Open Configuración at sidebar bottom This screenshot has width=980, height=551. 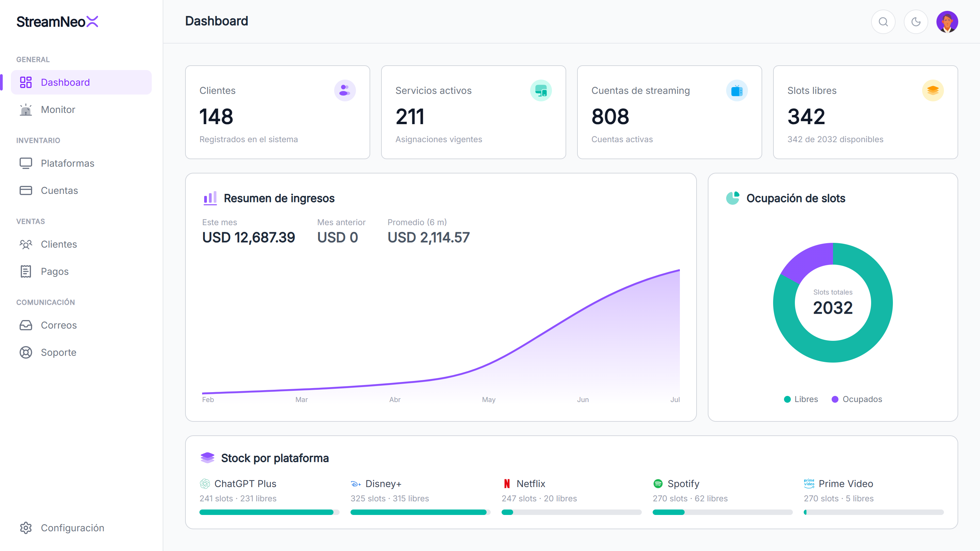point(81,528)
